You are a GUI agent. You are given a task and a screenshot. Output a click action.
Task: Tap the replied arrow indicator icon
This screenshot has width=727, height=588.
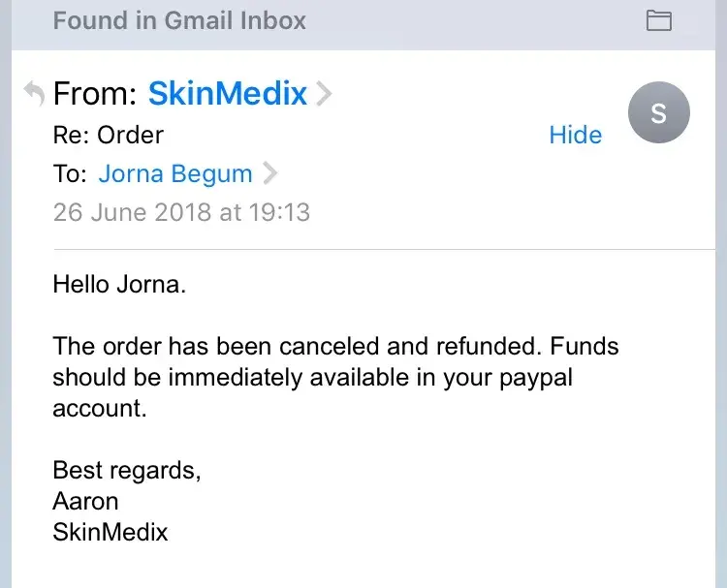point(33,94)
